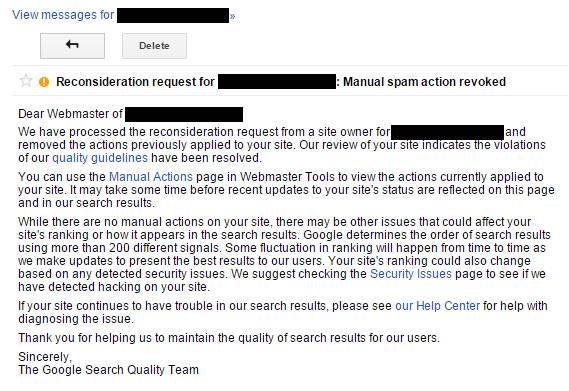Click the "Sincerely," closing line
Viewport: 569px width, 391px height.
pyautogui.click(x=45, y=357)
